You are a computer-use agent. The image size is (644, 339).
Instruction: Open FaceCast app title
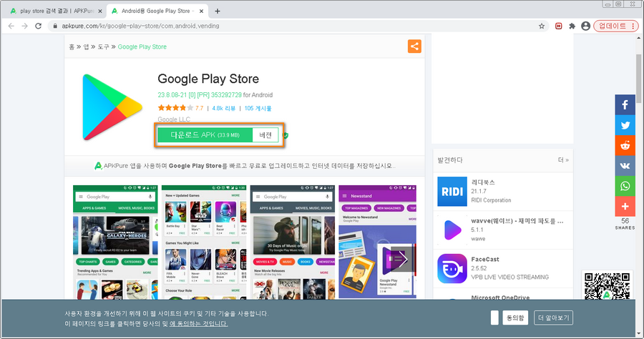coord(485,260)
